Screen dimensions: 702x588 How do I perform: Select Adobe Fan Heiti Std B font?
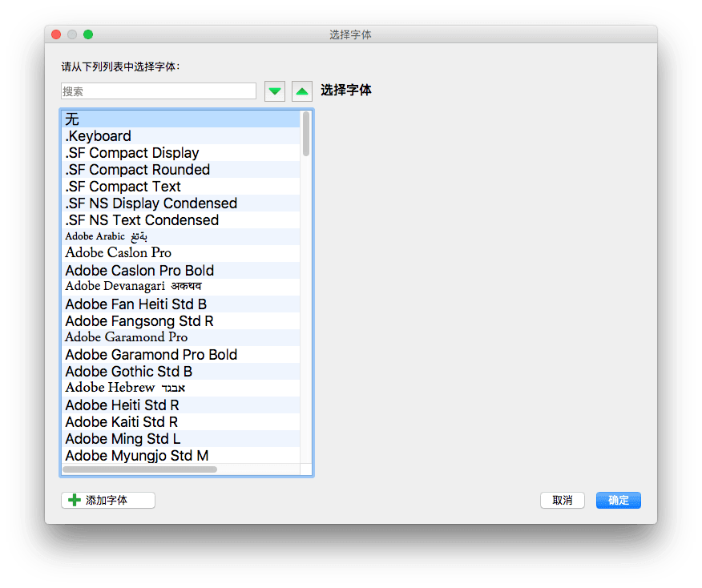tap(180, 304)
